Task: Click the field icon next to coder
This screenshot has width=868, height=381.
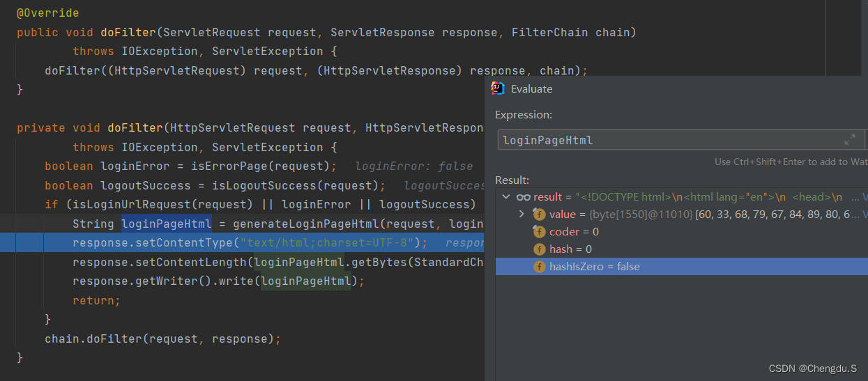Action: coord(539,232)
